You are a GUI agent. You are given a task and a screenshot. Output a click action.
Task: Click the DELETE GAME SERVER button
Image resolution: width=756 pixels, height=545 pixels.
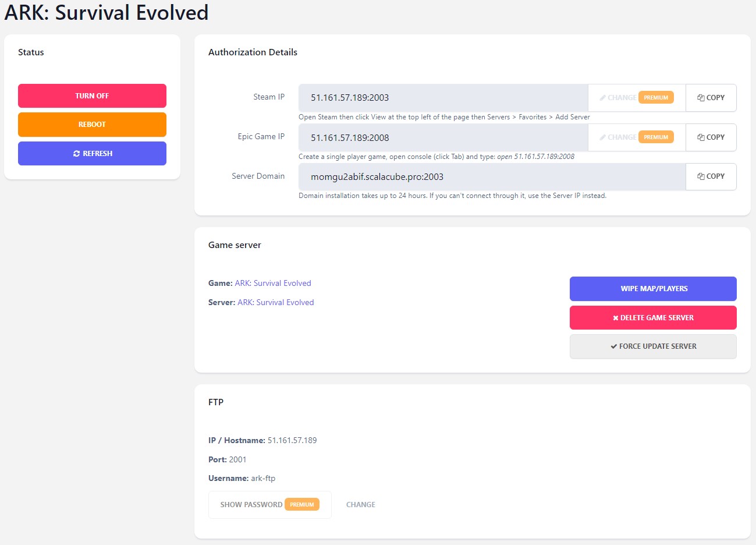point(653,318)
